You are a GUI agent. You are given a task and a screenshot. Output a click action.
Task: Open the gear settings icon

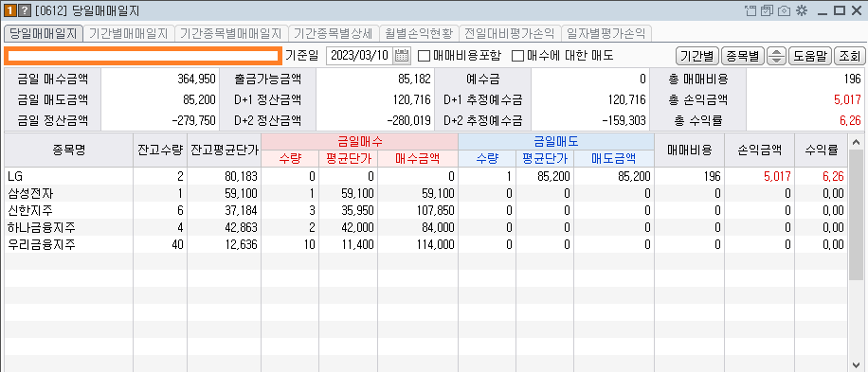click(802, 10)
